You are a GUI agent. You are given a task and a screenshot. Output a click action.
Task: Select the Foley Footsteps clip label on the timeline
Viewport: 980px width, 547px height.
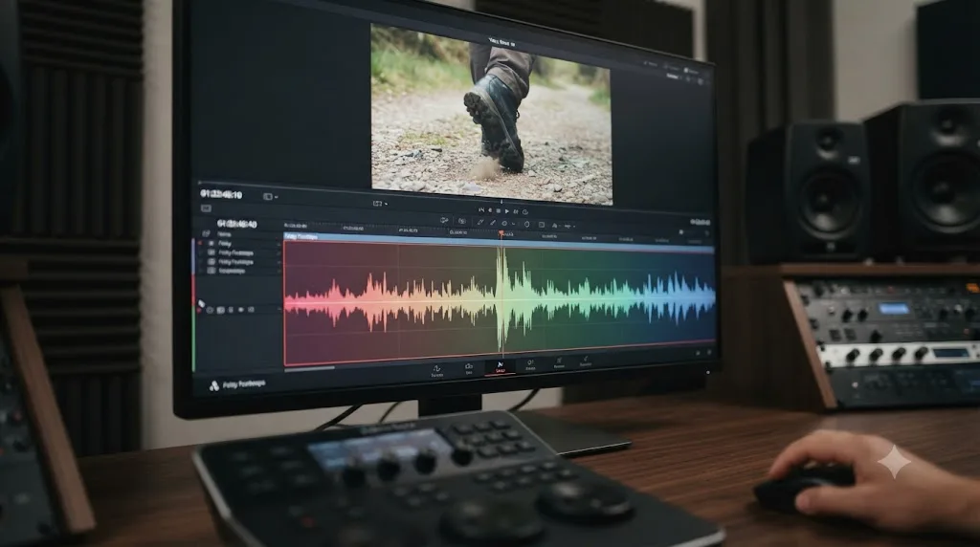click(x=301, y=236)
